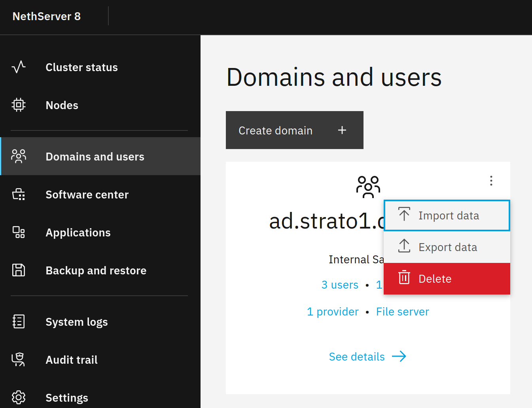Open Domains and users sidebar item
532x408 pixels.
click(100, 156)
